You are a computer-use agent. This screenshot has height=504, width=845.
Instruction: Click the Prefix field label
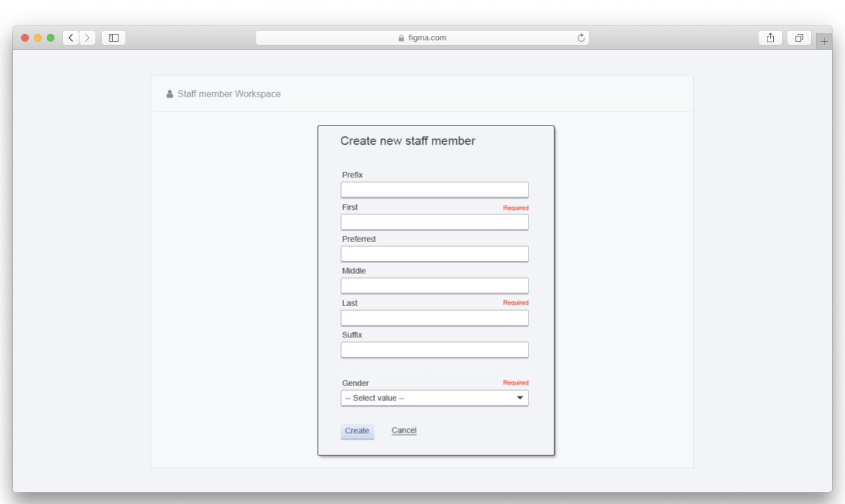tap(352, 175)
